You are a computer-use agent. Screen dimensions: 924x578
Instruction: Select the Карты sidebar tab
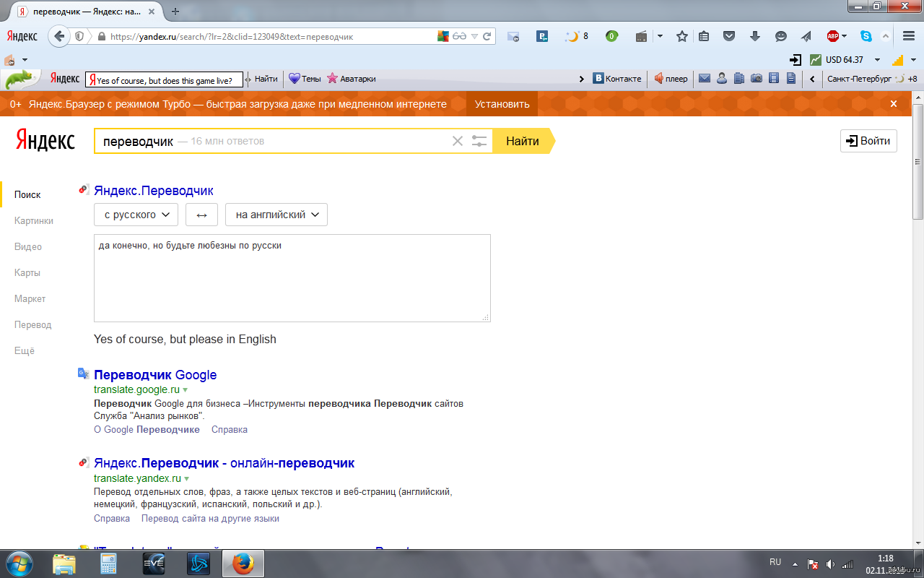tap(27, 272)
